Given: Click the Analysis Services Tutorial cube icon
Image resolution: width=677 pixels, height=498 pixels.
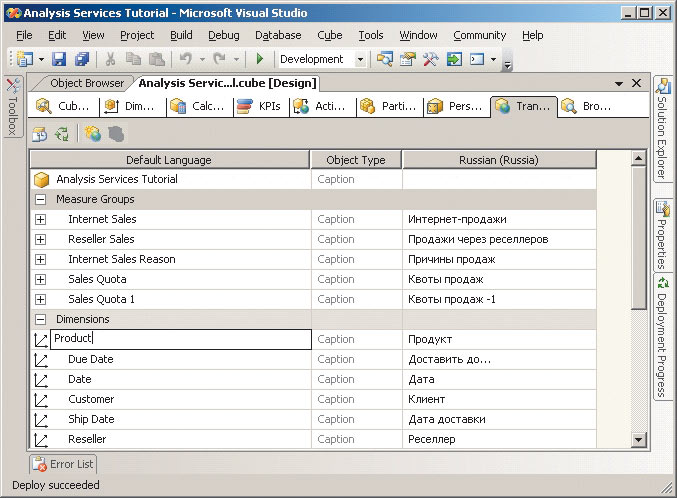Looking at the screenshot, I should 41,180.
